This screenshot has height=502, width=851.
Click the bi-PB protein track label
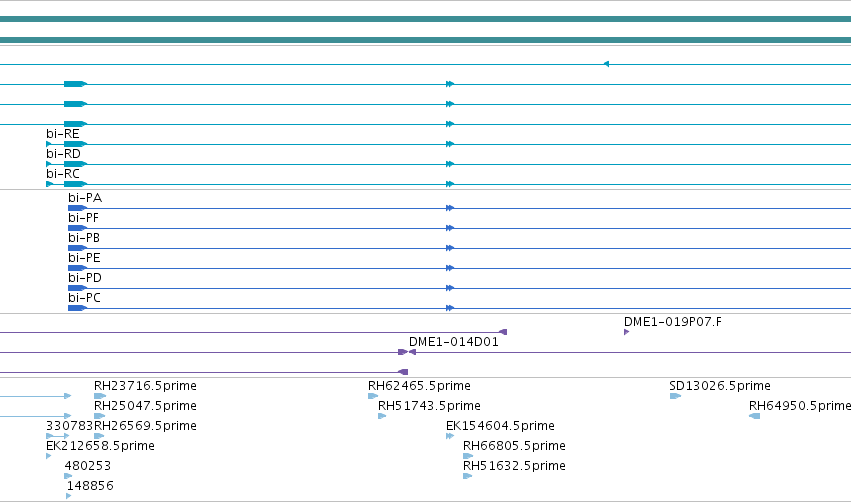click(x=84, y=238)
